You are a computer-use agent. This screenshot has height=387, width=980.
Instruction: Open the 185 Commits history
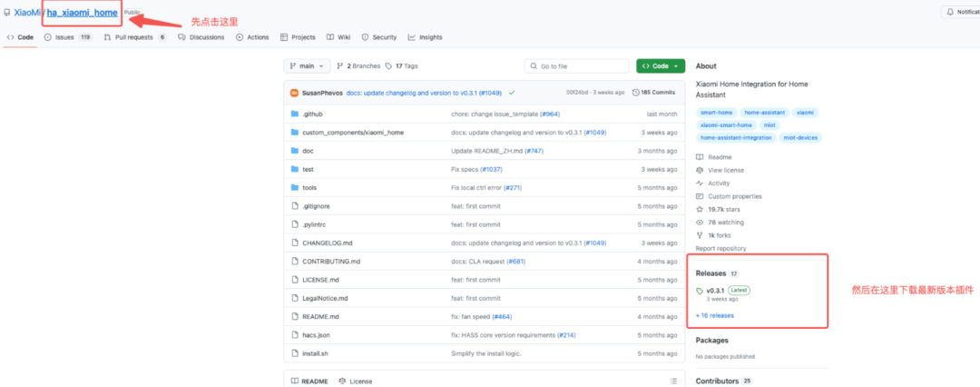click(x=653, y=92)
